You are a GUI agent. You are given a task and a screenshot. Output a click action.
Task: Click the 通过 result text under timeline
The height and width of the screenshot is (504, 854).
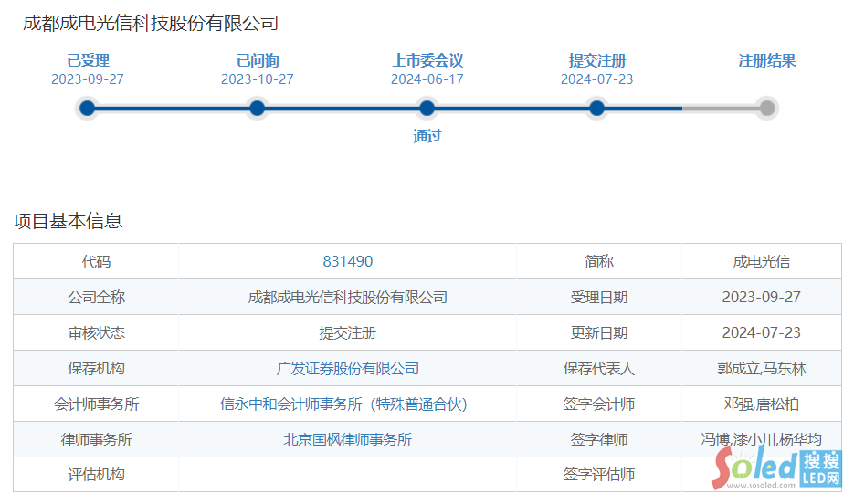[427, 137]
